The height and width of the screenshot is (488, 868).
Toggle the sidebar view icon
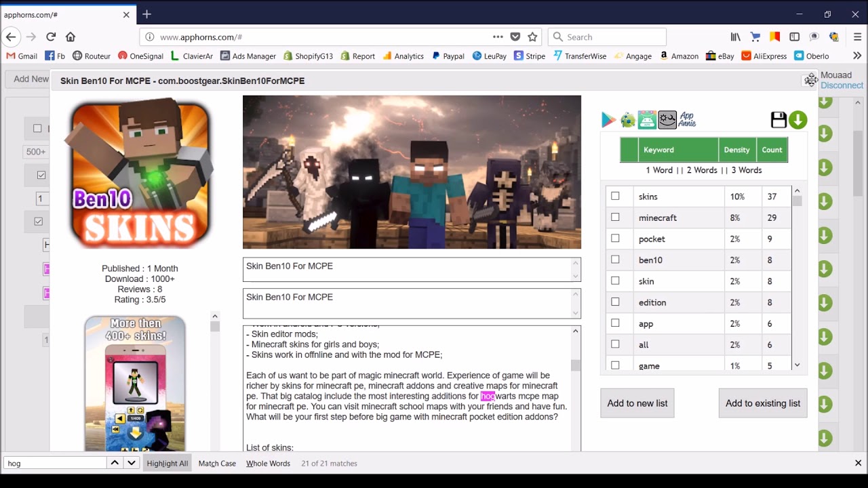click(794, 37)
